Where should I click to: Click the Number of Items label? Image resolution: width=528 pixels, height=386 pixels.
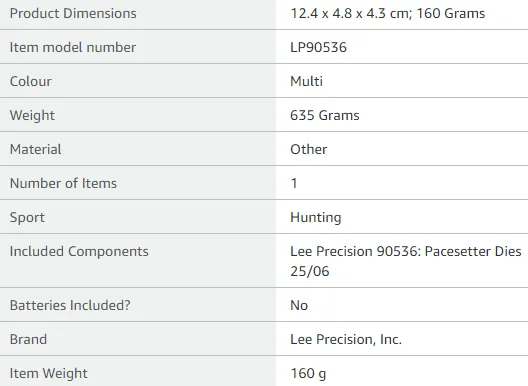coord(63,183)
